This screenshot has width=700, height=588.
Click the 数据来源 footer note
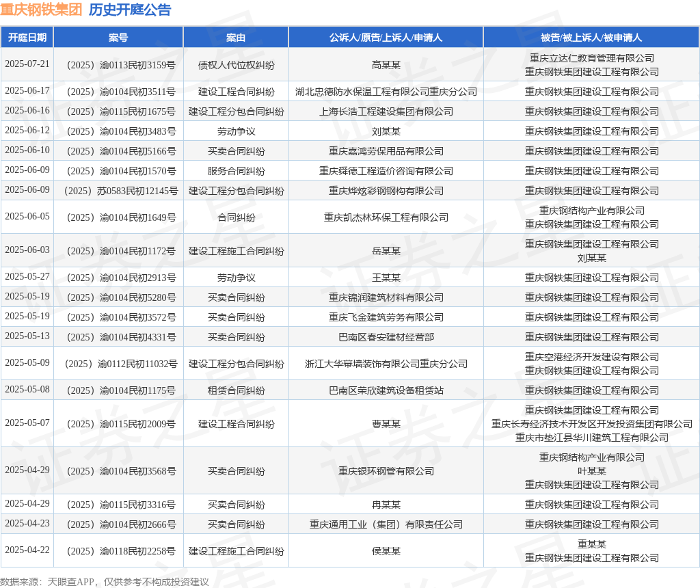[105, 582]
